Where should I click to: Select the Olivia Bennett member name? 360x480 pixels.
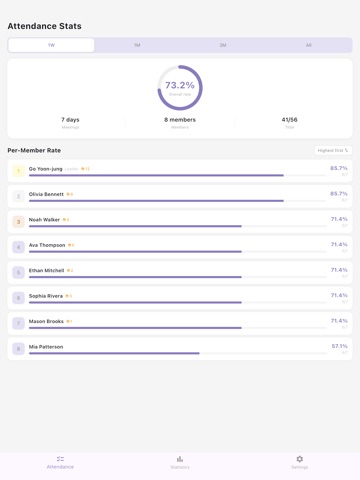point(46,194)
